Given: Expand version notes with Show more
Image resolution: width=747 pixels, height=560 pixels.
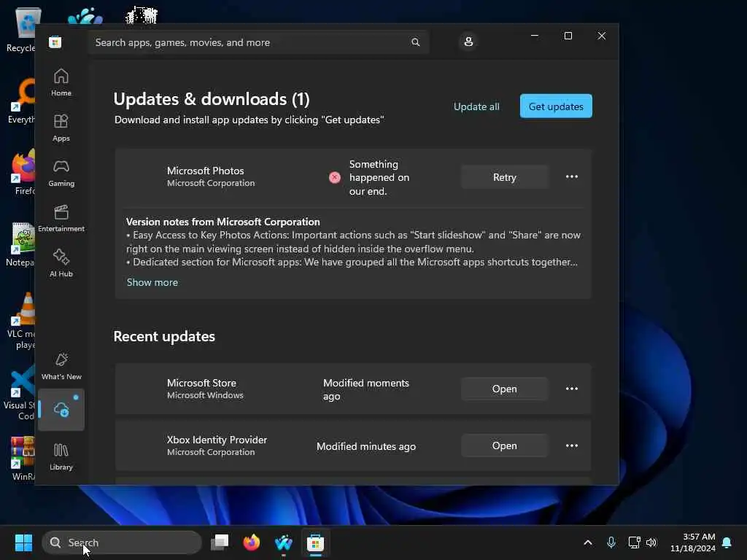Looking at the screenshot, I should point(152,282).
